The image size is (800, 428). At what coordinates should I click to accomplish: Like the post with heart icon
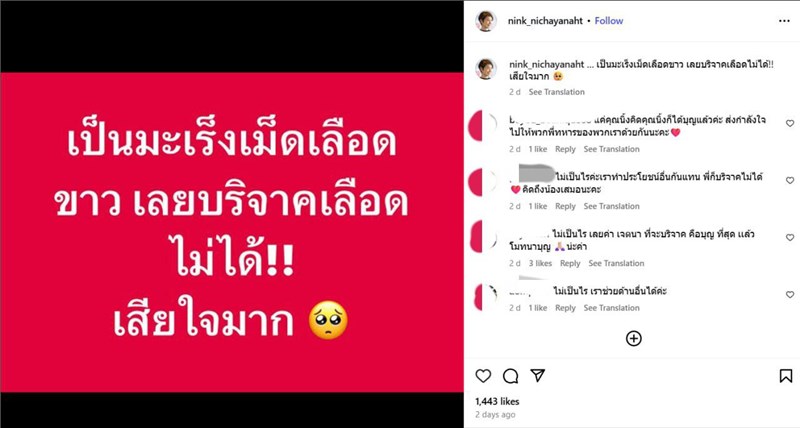[483, 376]
